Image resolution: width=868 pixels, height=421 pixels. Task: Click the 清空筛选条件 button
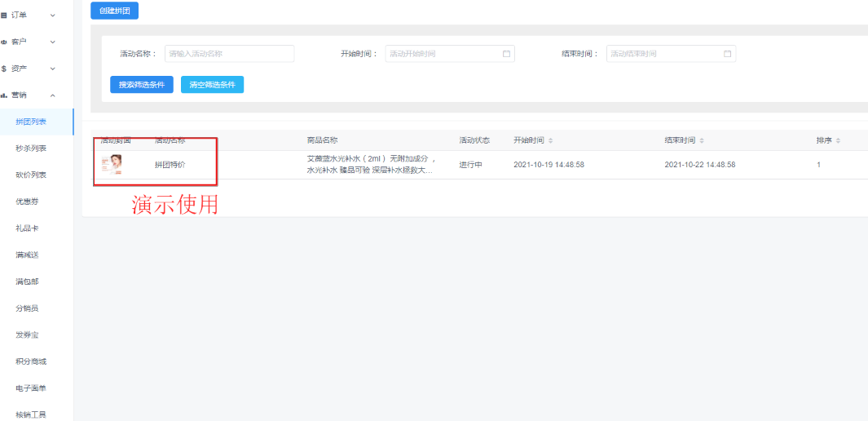tap(212, 85)
